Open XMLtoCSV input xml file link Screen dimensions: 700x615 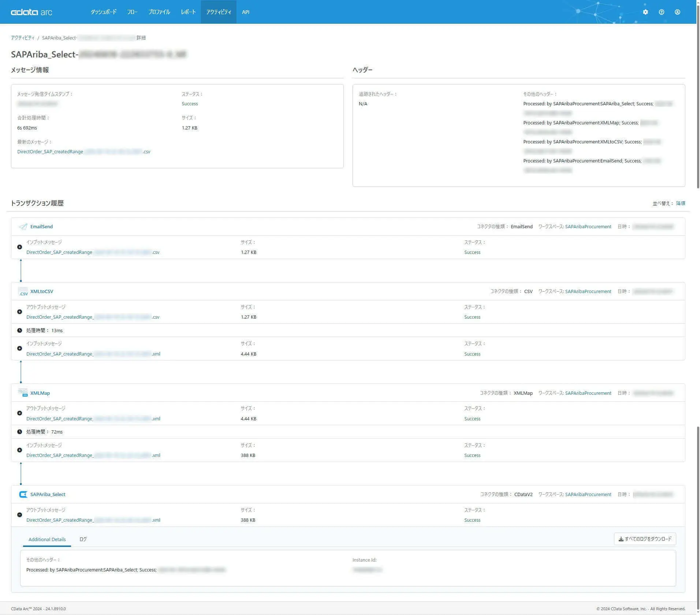point(93,354)
